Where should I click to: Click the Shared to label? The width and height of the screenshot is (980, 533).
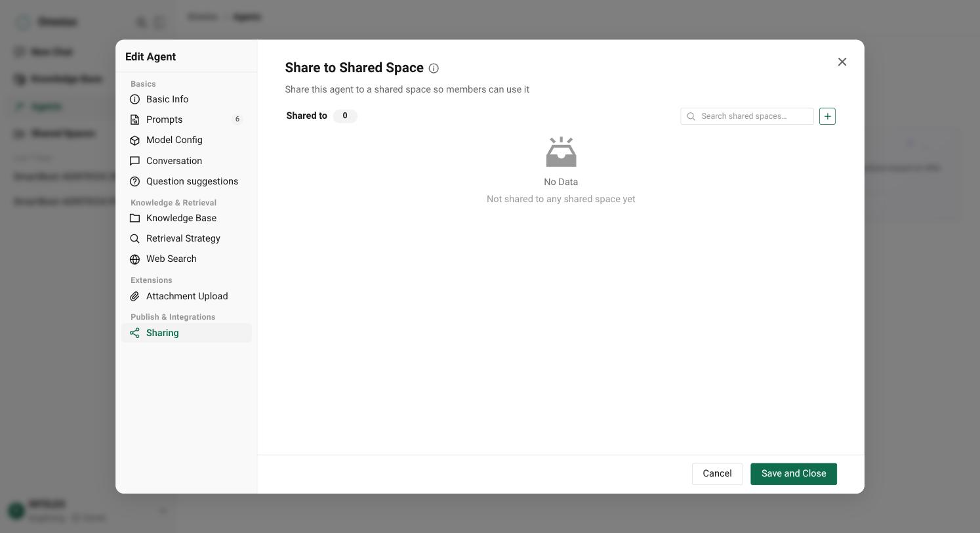(x=306, y=116)
